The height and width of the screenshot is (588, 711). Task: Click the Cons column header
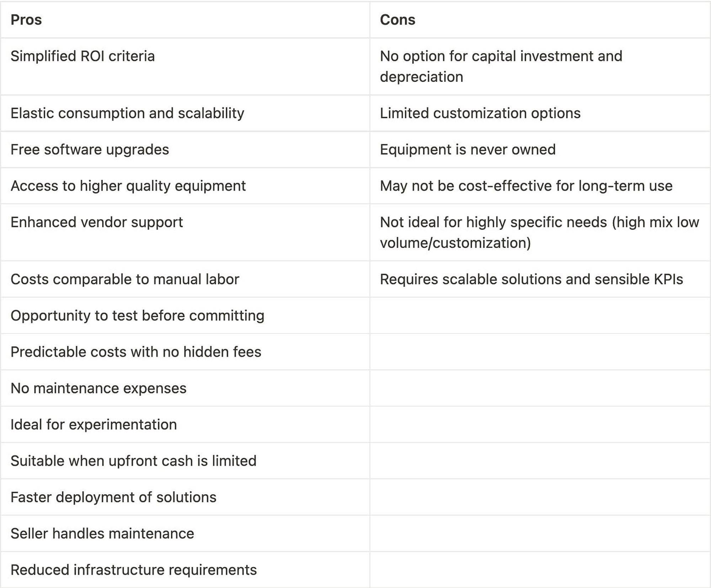coord(397,20)
